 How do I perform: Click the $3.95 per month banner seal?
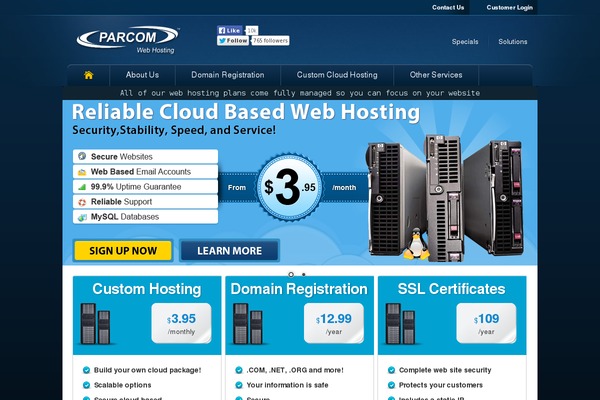290,187
